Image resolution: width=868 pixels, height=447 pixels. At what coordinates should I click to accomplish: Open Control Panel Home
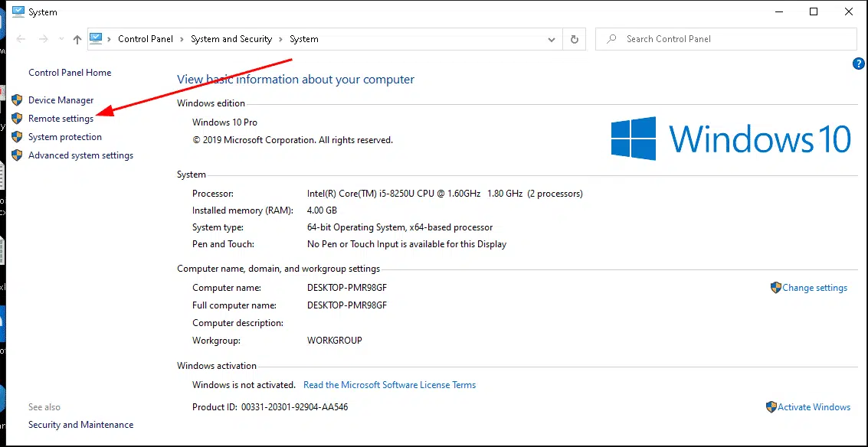pos(70,73)
